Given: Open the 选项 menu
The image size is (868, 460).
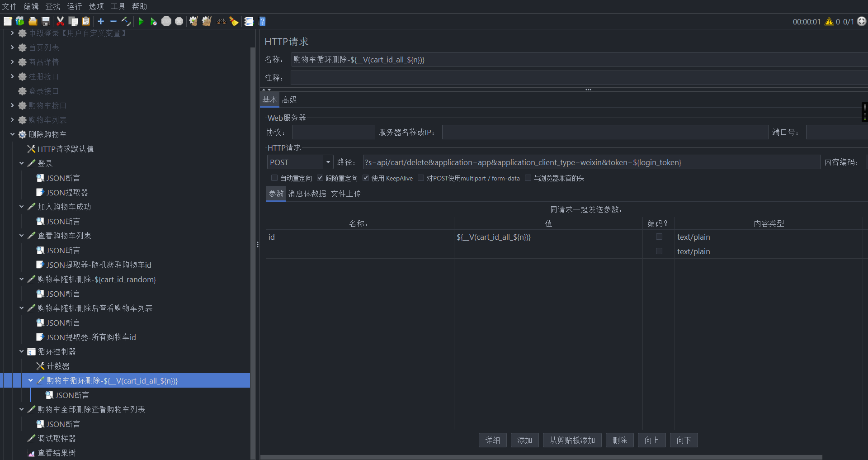Looking at the screenshot, I should tap(96, 6).
